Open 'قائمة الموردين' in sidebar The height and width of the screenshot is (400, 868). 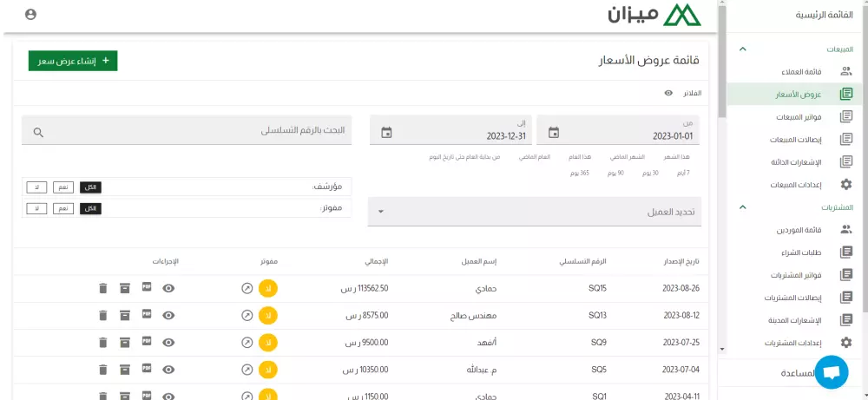795,229
